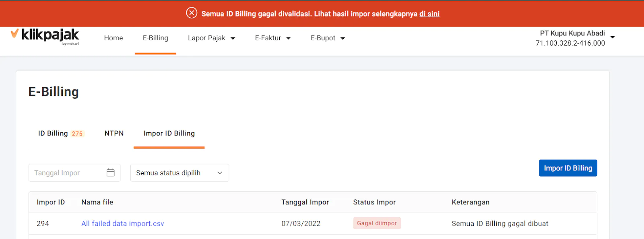Expand Lapor Pajak dropdown menu
The width and height of the screenshot is (644, 239).
pos(211,38)
